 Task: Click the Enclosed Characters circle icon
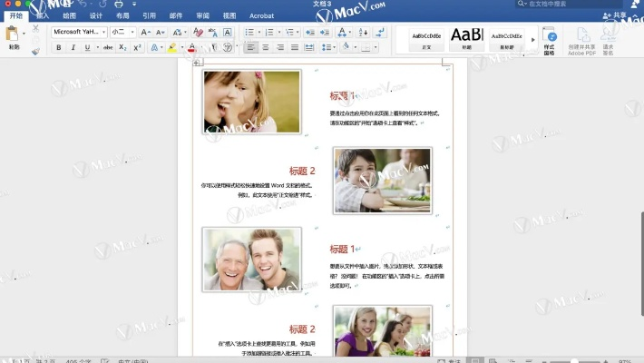pos(228,48)
